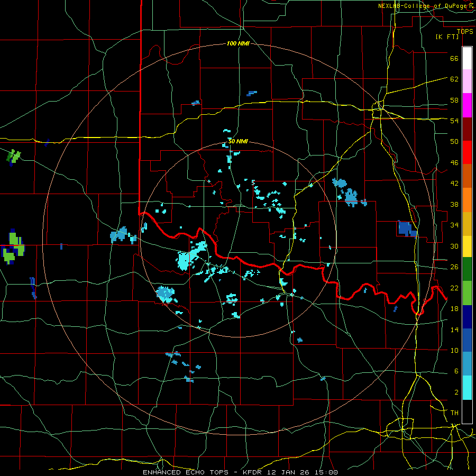Click the legend value 58
The image size is (476, 476).
pyautogui.click(x=454, y=100)
